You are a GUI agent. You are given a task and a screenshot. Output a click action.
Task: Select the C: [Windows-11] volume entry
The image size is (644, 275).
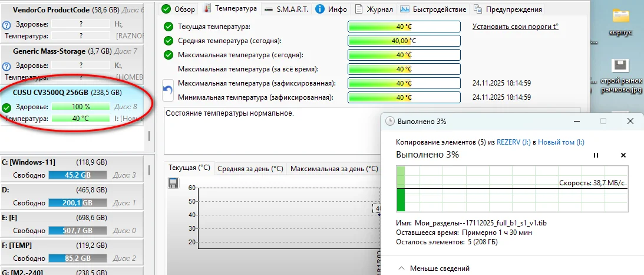72,168
